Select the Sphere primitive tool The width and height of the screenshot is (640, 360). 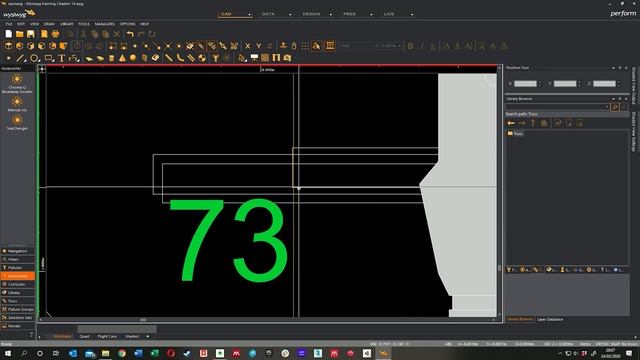pyautogui.click(x=133, y=58)
